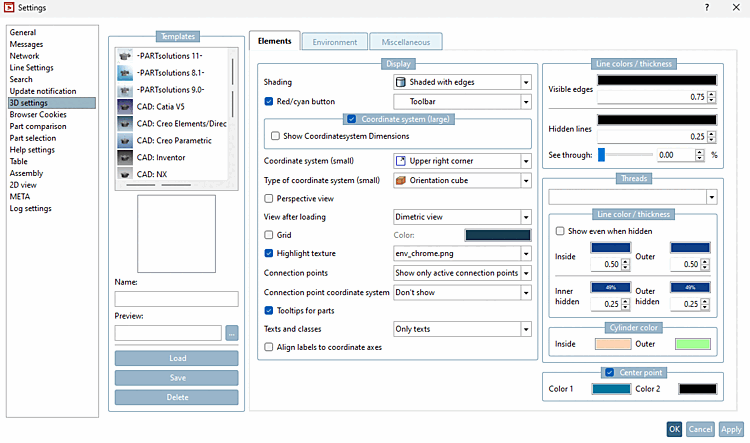750x443 pixels.
Task: Click the Cancel button
Action: click(700, 429)
